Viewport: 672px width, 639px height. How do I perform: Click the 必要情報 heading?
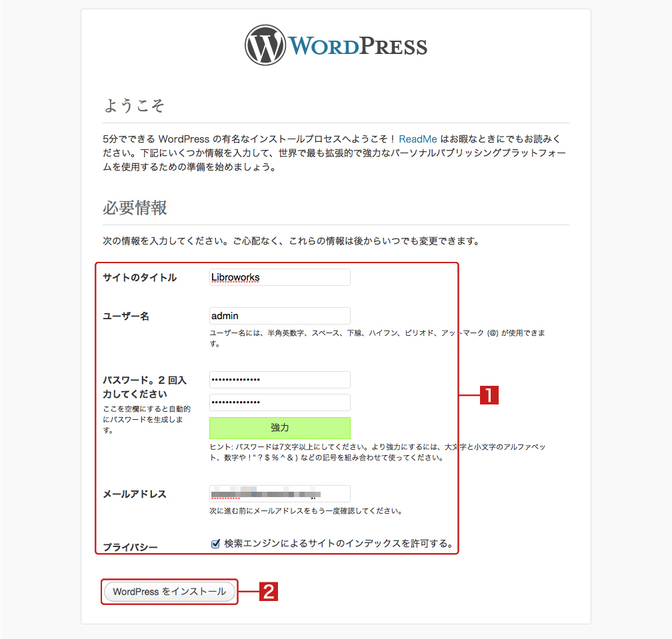point(135,208)
